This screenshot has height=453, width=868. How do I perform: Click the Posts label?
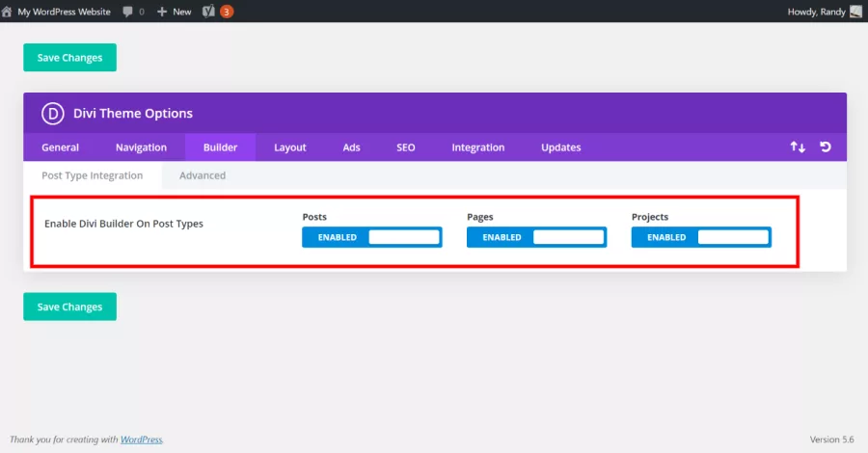(314, 217)
